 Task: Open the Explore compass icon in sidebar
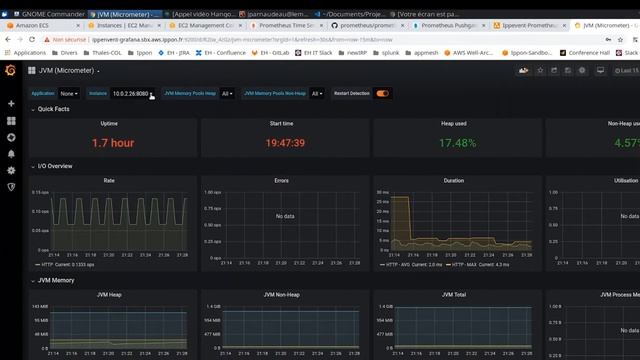click(11, 138)
